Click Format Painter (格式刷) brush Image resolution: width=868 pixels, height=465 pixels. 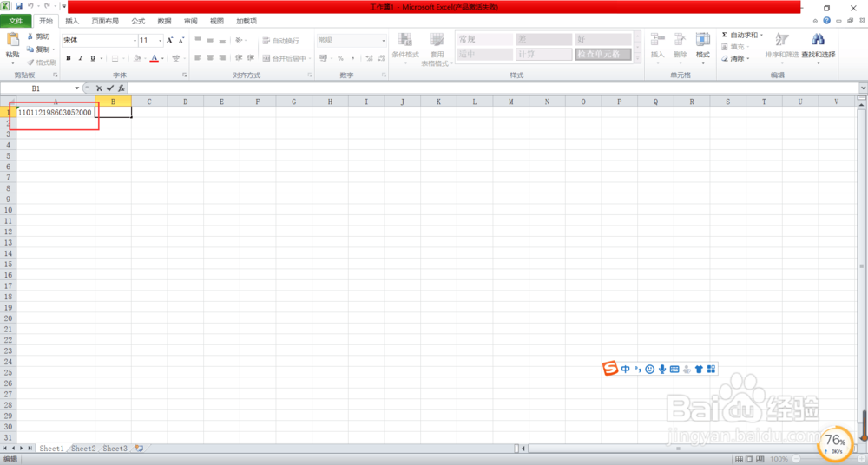(x=42, y=62)
